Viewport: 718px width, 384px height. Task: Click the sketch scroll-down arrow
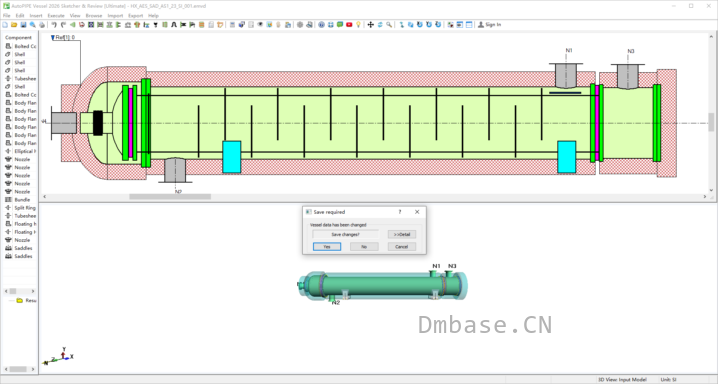click(x=711, y=190)
